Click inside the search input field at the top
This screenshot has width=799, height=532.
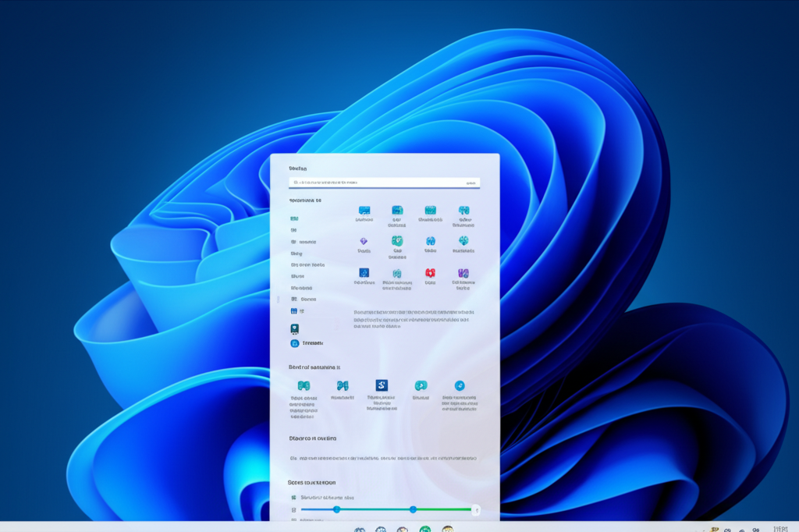(x=375, y=182)
